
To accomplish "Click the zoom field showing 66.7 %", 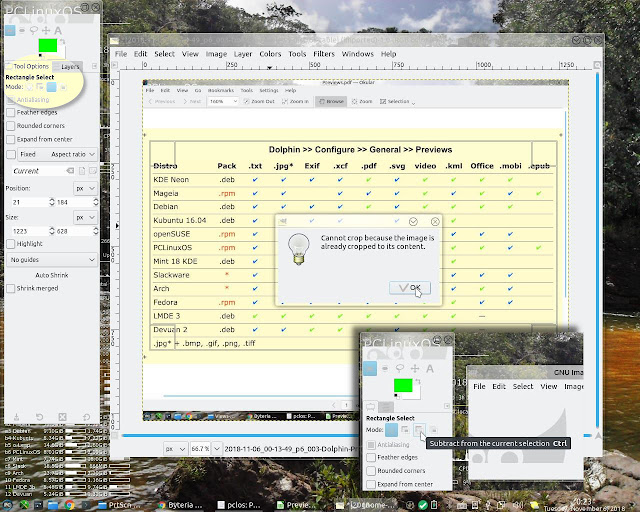I will tap(200, 449).
